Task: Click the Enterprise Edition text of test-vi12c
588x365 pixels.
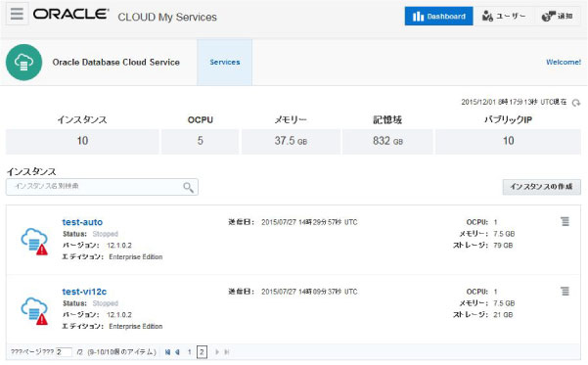Action: click(136, 327)
